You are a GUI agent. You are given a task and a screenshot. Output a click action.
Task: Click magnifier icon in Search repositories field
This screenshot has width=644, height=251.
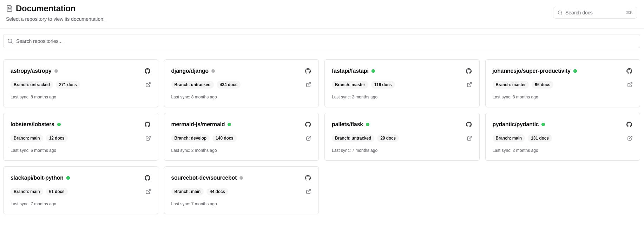[x=10, y=41]
